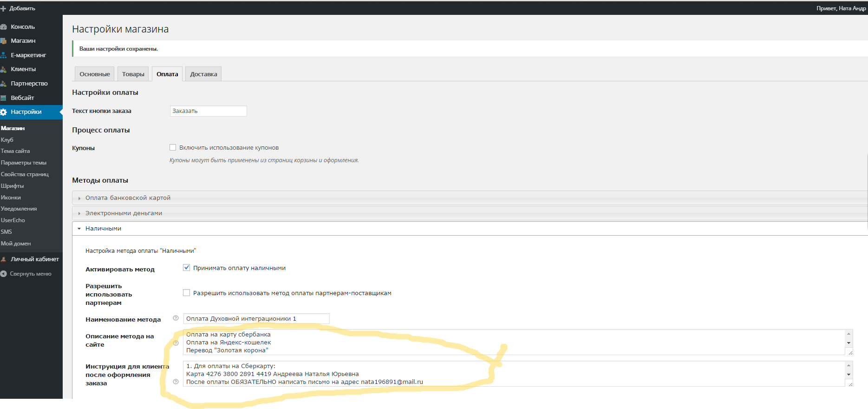Open the Товары tab
868x409 pixels.
[x=133, y=74]
